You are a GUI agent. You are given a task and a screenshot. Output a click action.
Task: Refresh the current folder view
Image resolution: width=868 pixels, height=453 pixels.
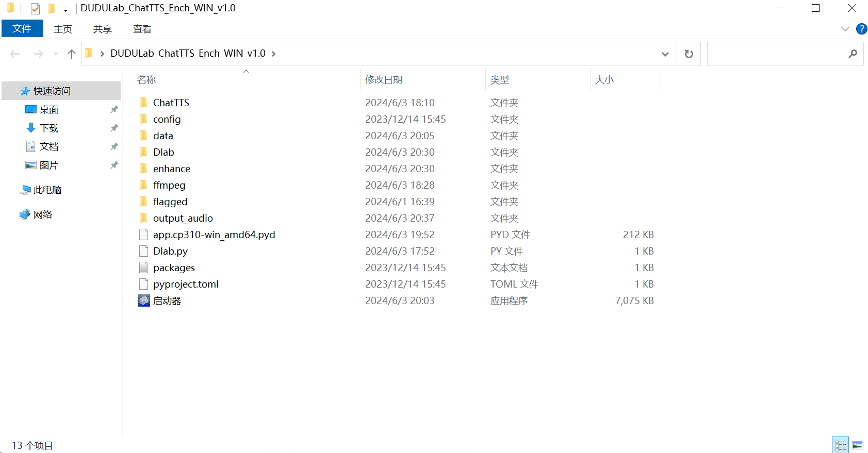689,54
